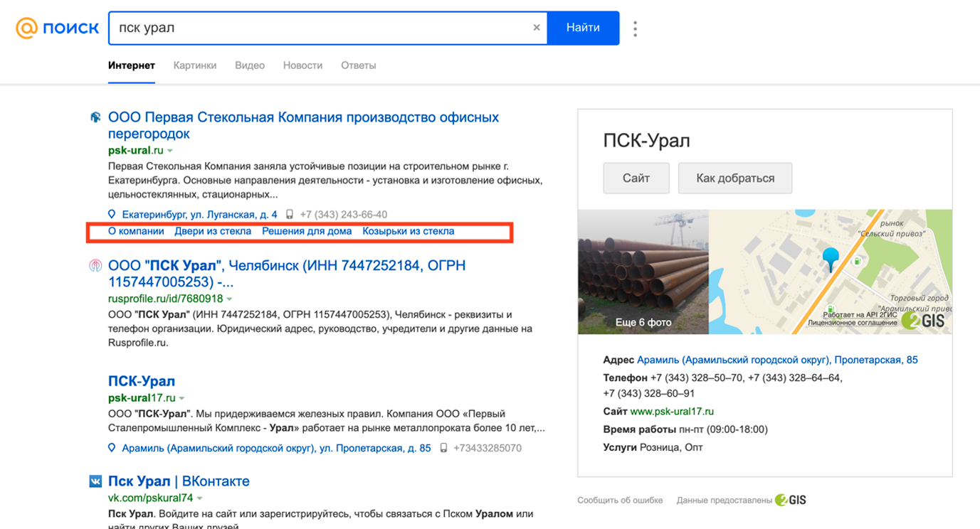The width and height of the screenshot is (980, 529).
Task: Click the 2GIS logo on the map
Action: pyautogui.click(x=923, y=321)
